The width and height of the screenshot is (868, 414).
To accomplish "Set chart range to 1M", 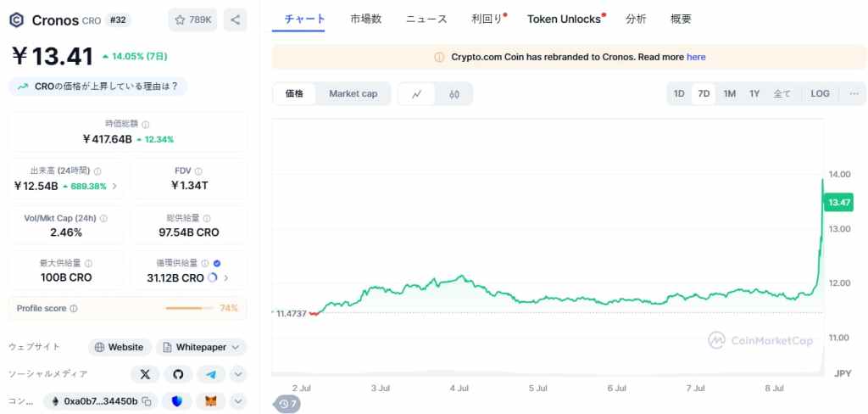I will [x=730, y=93].
